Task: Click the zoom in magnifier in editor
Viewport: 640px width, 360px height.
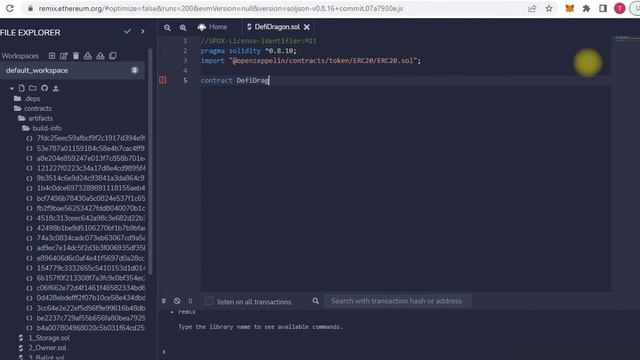Action: click(183, 28)
